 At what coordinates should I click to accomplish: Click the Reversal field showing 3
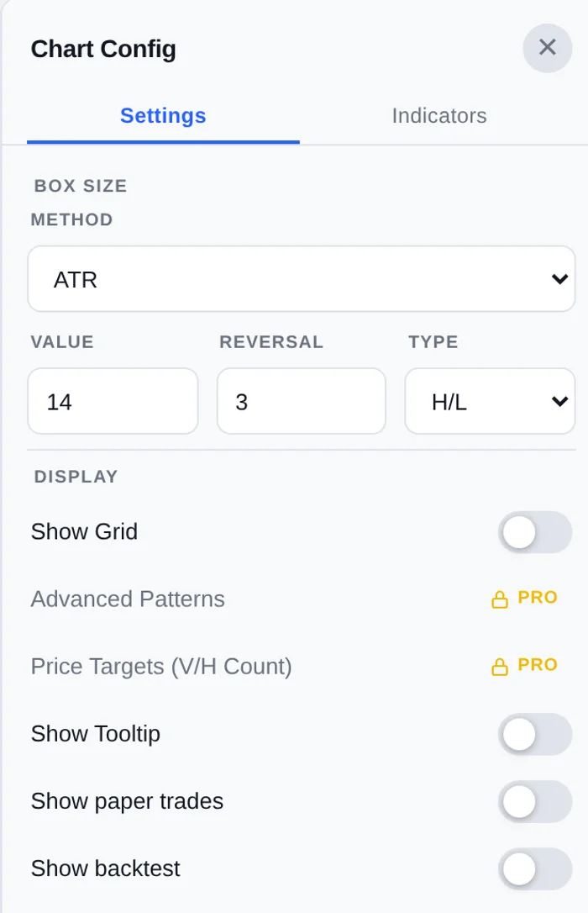302,401
